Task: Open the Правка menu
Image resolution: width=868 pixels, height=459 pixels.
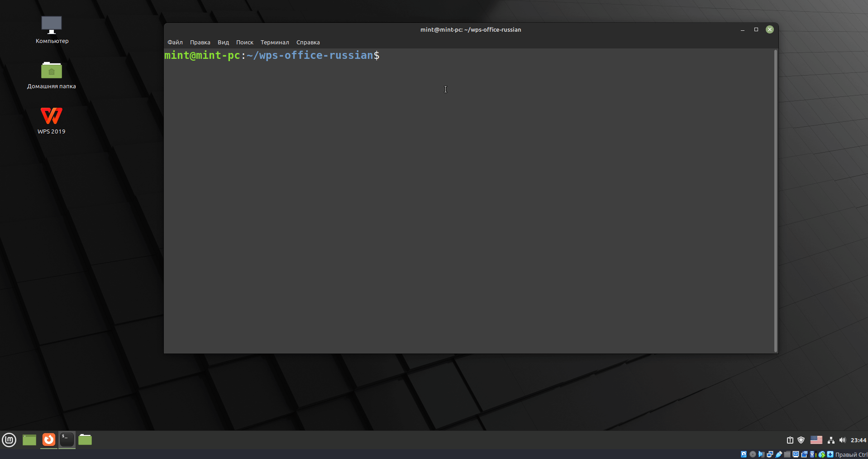Action: pos(200,42)
